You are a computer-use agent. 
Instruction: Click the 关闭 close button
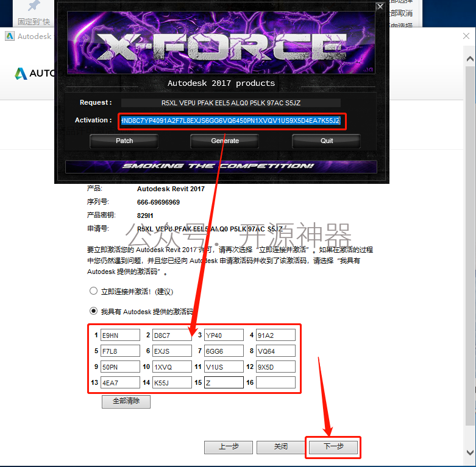280,447
